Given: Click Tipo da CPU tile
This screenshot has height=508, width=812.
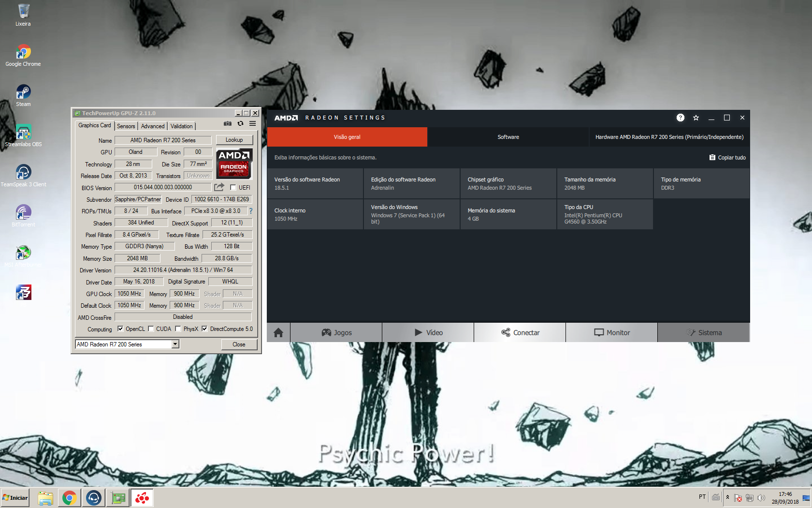Looking at the screenshot, I should (x=605, y=214).
